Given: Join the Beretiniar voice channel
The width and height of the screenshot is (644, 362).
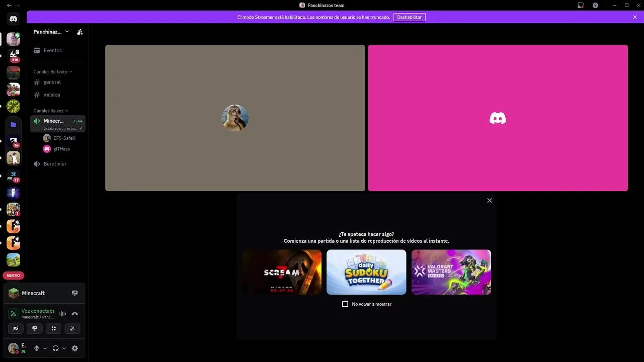Looking at the screenshot, I should [57, 164].
